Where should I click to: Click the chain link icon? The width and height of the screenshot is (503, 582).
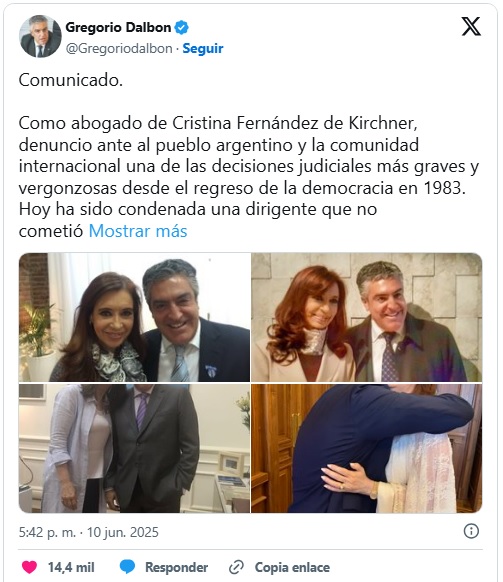[x=236, y=567]
